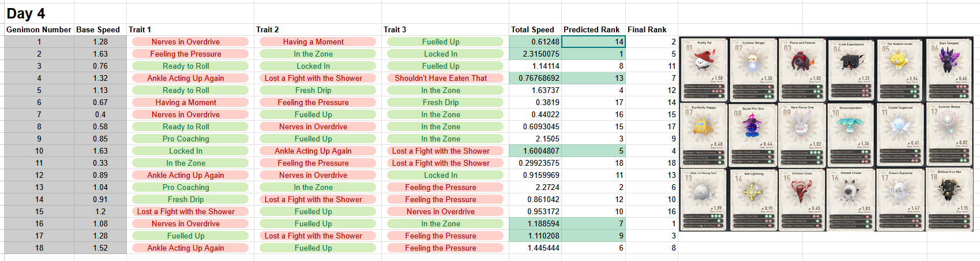Image resolution: width=980 pixels, height=261 pixels.
Task: Click Trait 1 pill for Genimon 13
Action: (190, 187)
